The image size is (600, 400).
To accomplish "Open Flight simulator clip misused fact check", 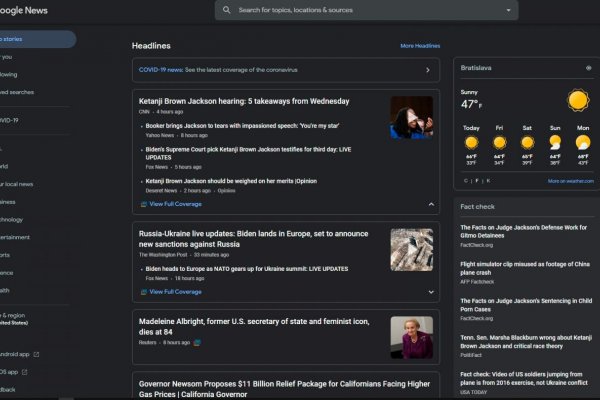I will click(525, 268).
